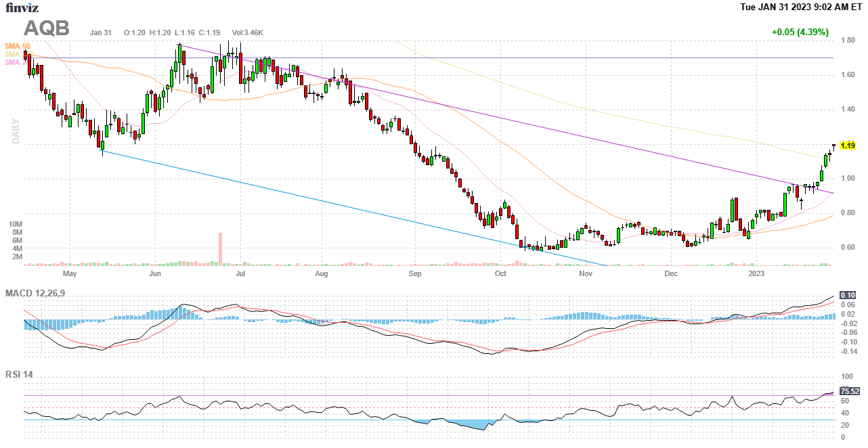Click the DAILY timeframe label

(16, 131)
